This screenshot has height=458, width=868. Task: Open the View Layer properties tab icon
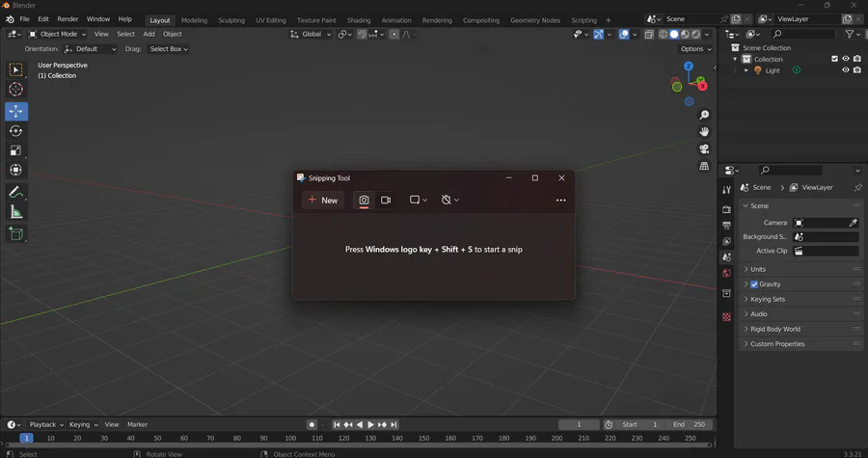tap(727, 242)
